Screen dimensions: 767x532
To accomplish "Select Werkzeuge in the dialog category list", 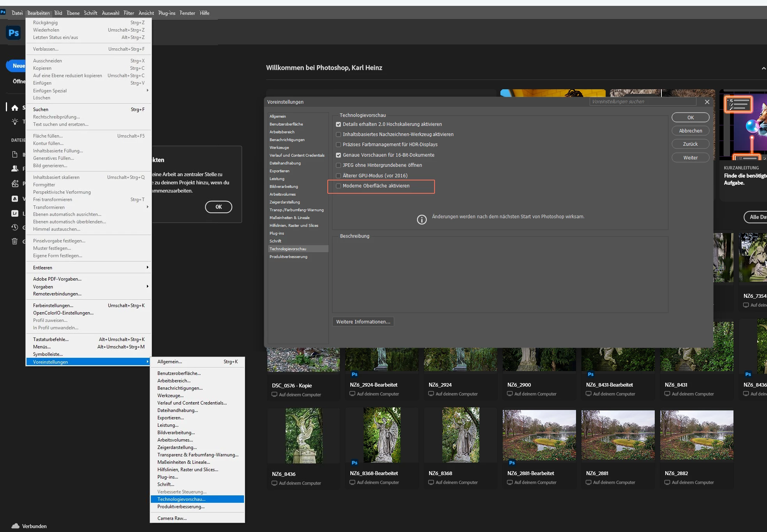I will 298,148.
